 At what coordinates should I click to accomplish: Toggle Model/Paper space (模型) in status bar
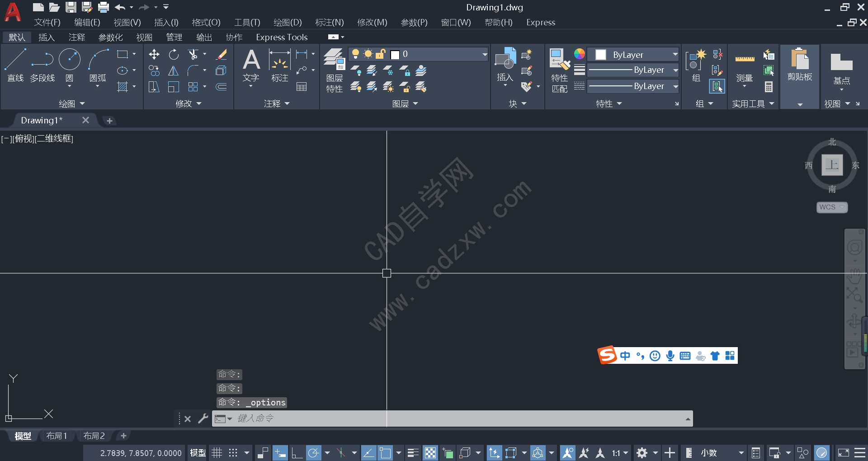(198, 453)
